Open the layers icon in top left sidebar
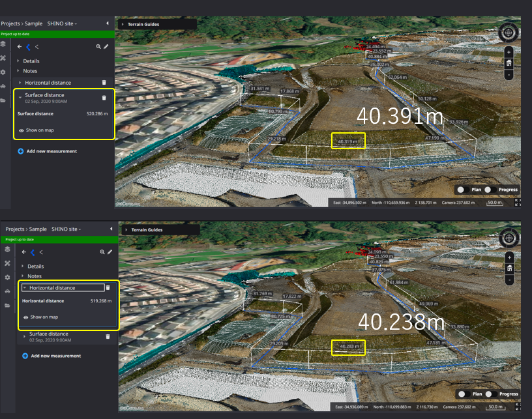532x419 pixels. pos(3,44)
